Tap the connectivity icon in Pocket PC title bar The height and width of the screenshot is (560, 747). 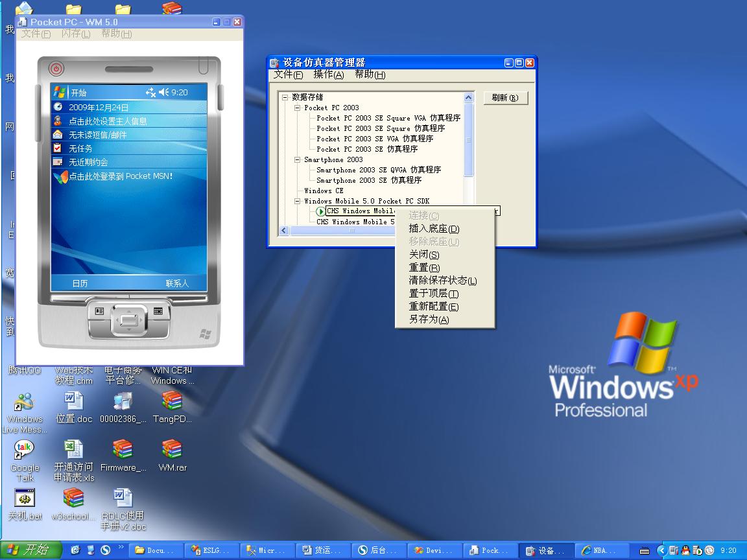150,92
